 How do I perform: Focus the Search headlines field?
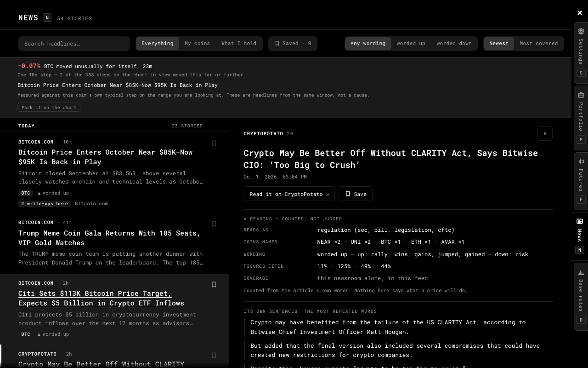tap(74, 44)
